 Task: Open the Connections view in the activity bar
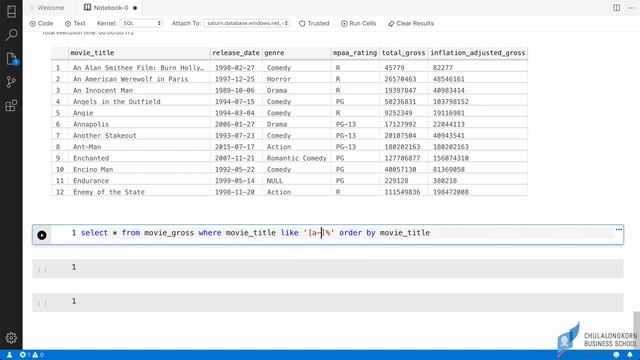[11, 11]
